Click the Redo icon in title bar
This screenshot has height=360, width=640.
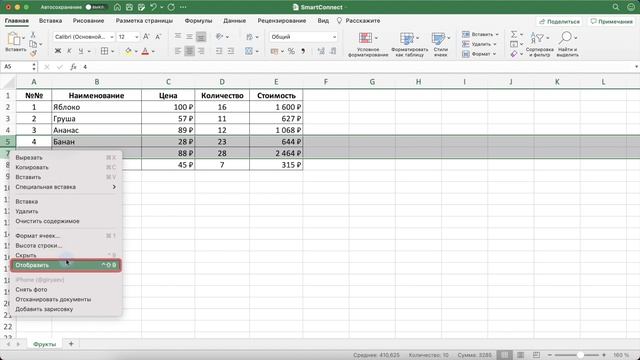tap(171, 7)
